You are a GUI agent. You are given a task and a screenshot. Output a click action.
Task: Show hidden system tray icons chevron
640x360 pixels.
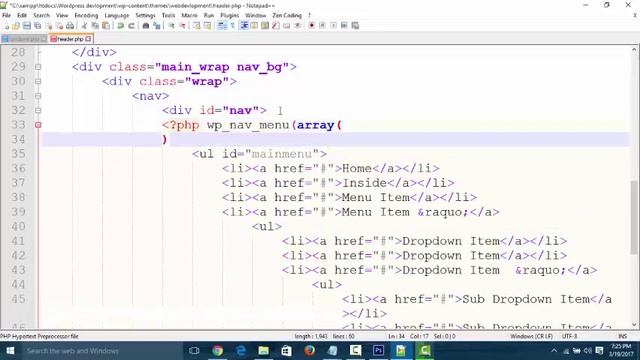[x=554, y=351]
